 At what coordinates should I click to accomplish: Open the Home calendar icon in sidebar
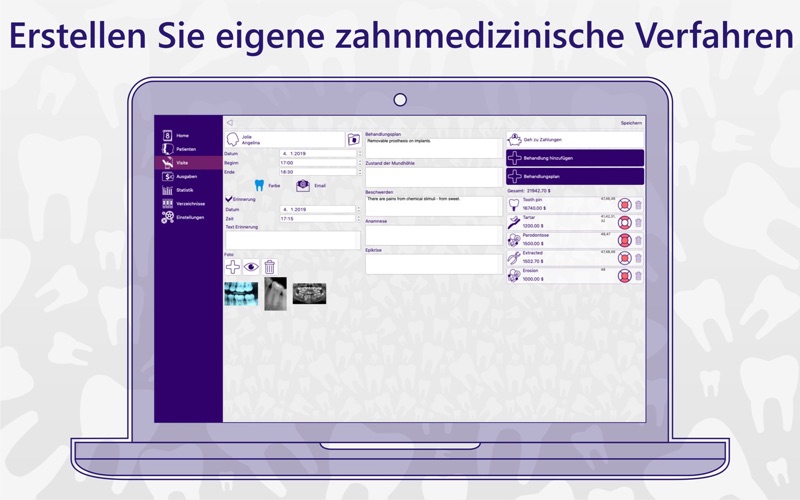[x=167, y=135]
